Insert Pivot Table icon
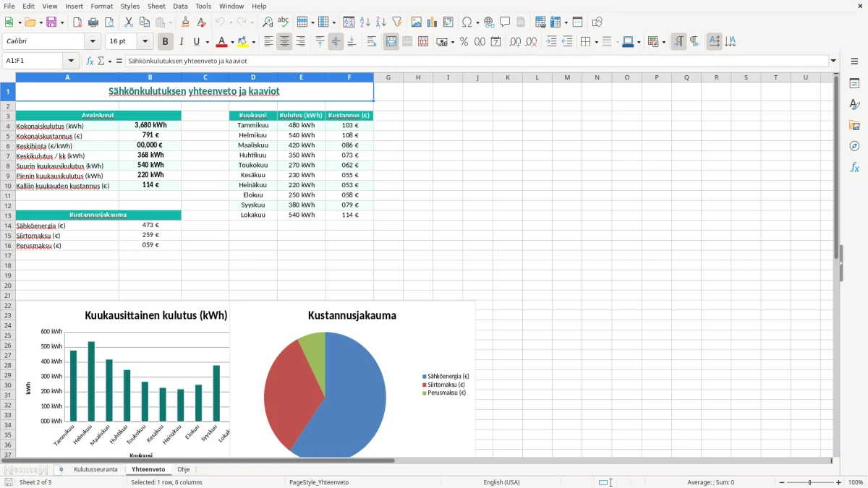 pos(448,22)
